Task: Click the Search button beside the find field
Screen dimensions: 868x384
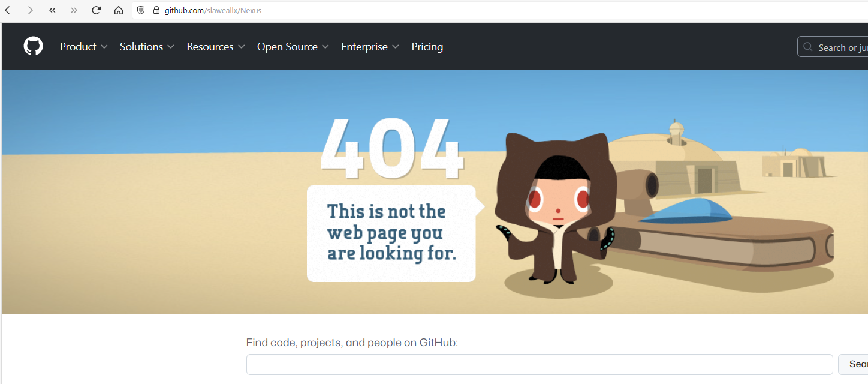Action: 853,364
